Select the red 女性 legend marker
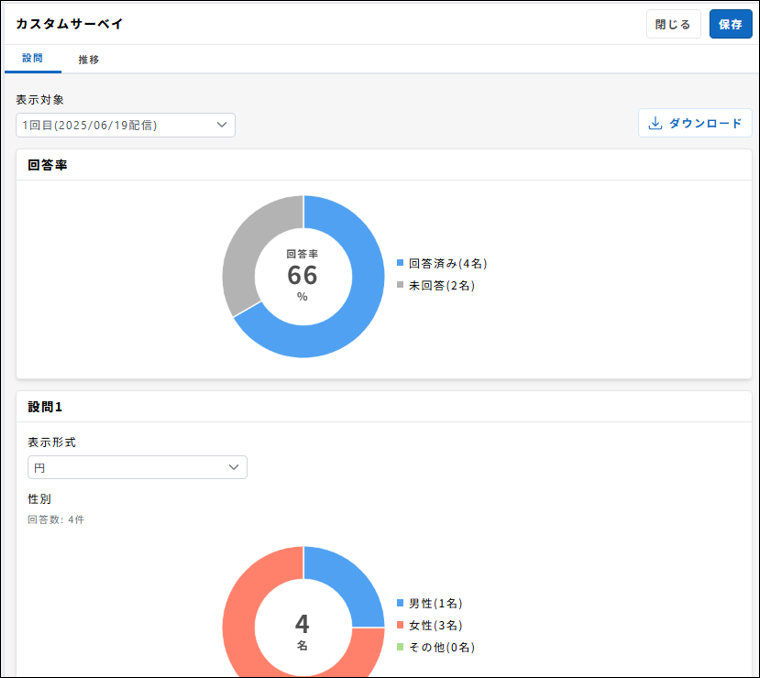Screen dimensions: 760x678 pyautogui.click(x=401, y=626)
